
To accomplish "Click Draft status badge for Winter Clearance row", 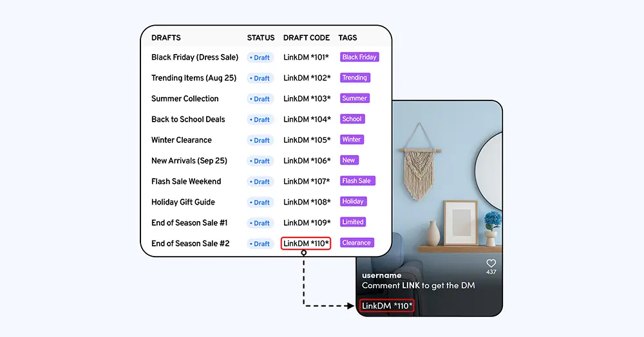I will tap(260, 141).
